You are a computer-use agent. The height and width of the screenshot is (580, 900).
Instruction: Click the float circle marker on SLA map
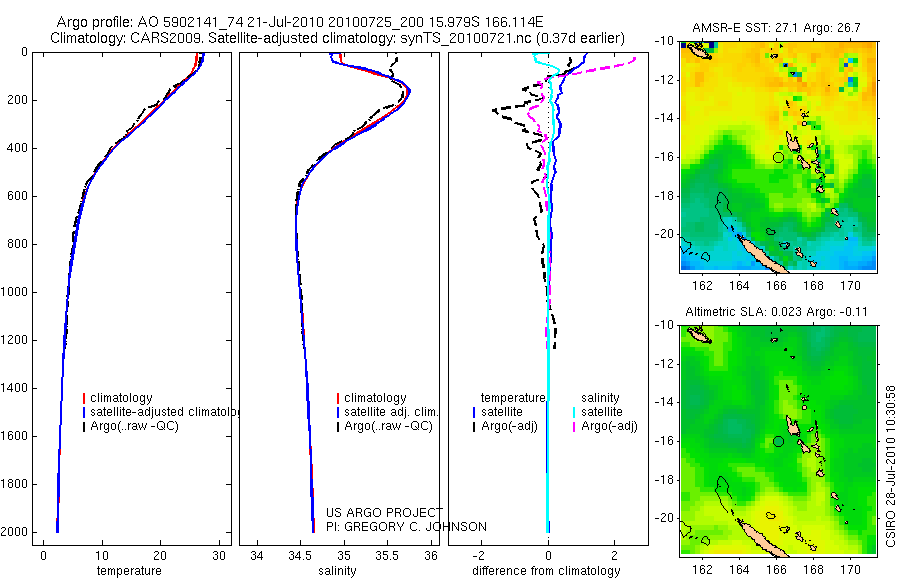coord(778,441)
